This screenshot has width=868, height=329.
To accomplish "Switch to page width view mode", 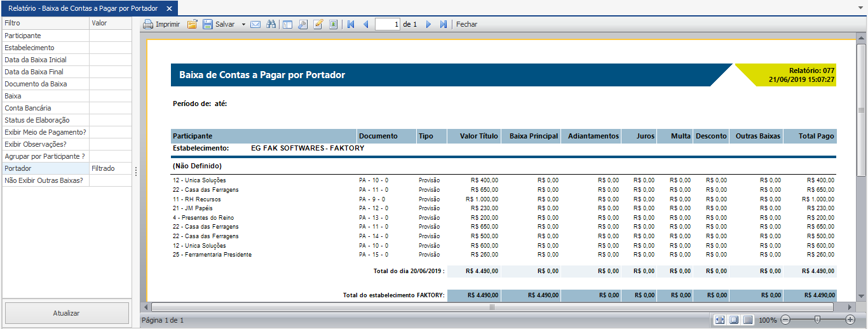I will (x=719, y=319).
